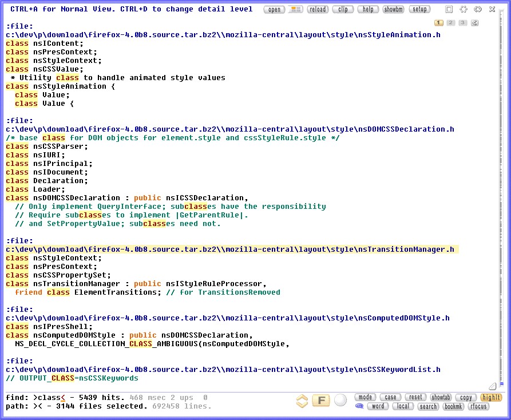Click the orange F button icon

click(x=321, y=401)
